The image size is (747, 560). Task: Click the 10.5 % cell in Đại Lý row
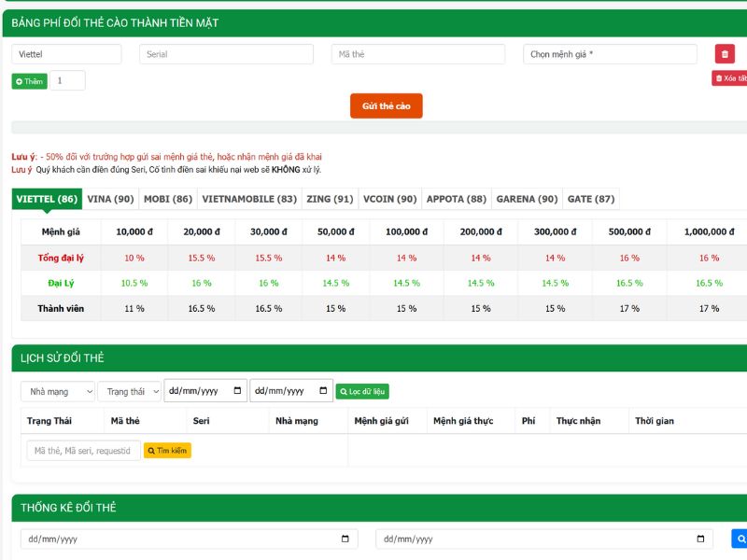pos(134,283)
